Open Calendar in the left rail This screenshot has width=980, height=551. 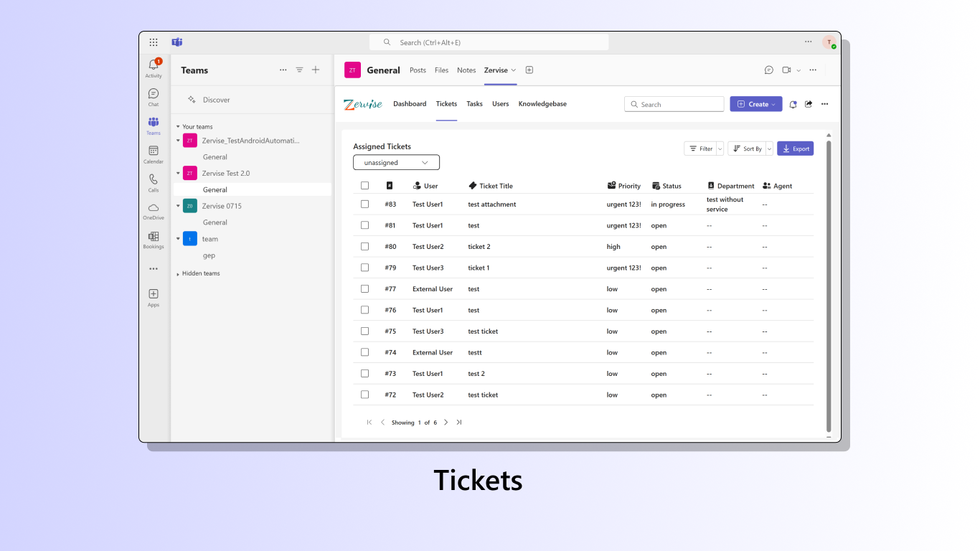154,154
